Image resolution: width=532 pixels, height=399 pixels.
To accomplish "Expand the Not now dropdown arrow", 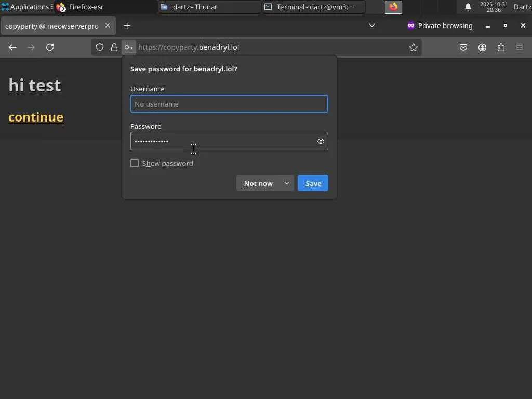I will click(x=286, y=183).
